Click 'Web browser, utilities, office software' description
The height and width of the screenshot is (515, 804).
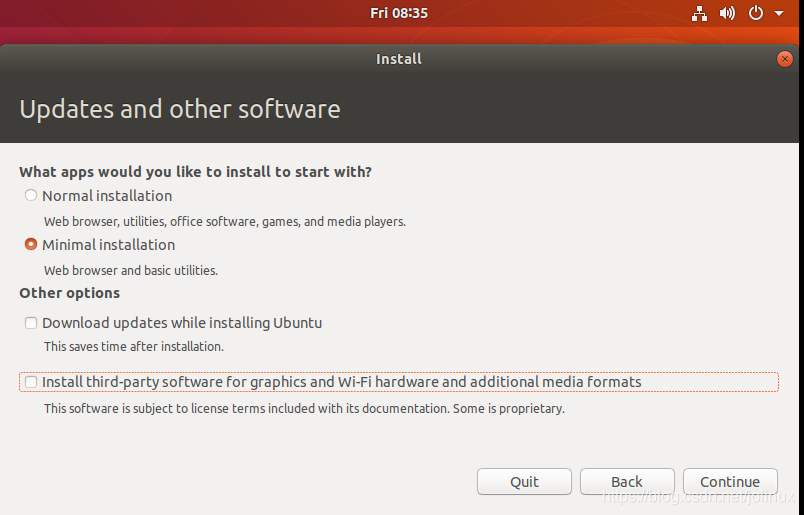pyautogui.click(x=225, y=222)
